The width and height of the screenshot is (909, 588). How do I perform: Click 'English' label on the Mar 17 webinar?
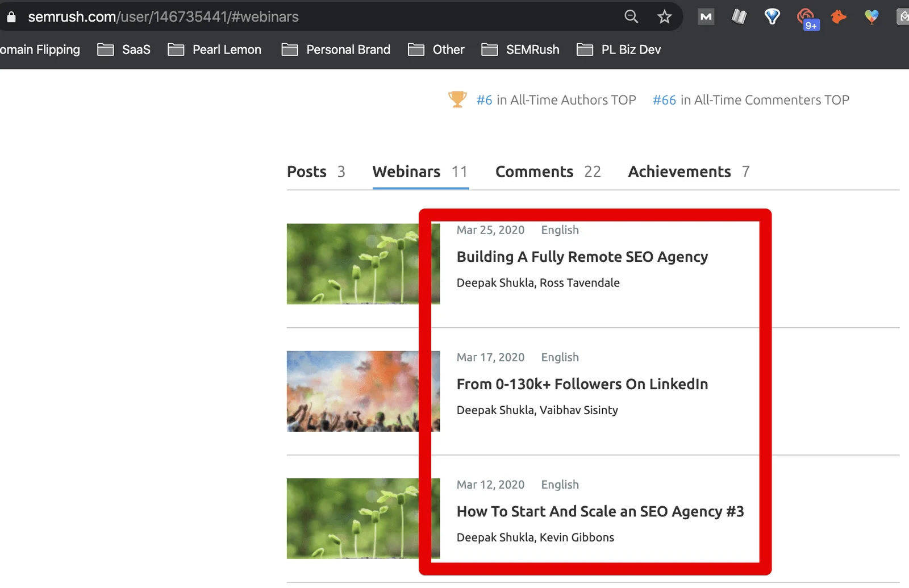point(560,357)
